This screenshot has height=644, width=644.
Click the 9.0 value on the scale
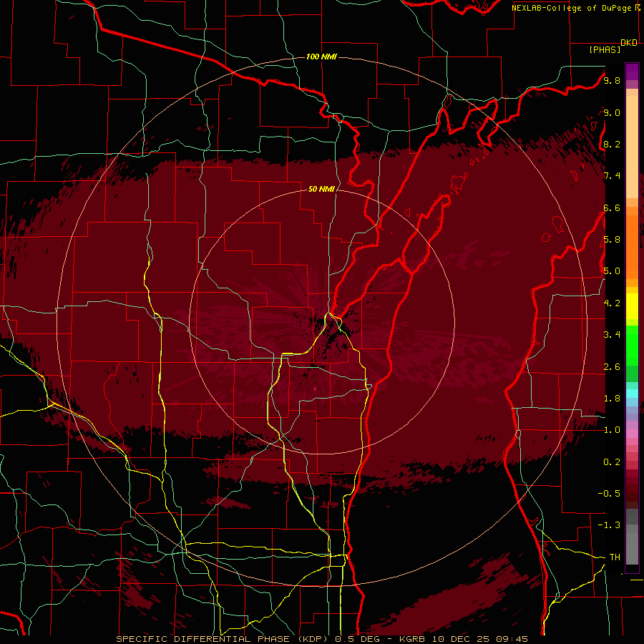pyautogui.click(x=612, y=112)
